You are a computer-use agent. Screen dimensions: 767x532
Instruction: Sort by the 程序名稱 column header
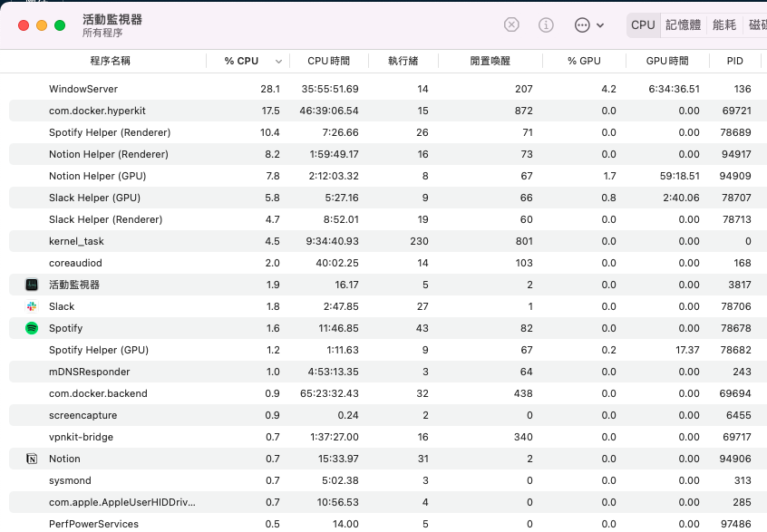[110, 61]
